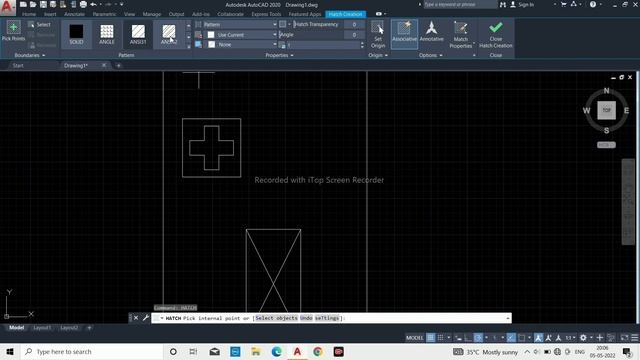Click the search keyword or phrase box

click(x=460, y=4)
